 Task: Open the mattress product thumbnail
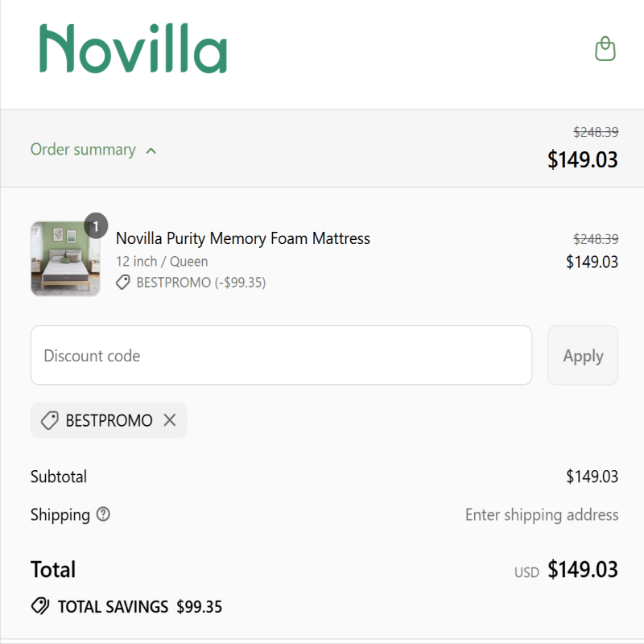point(66,258)
